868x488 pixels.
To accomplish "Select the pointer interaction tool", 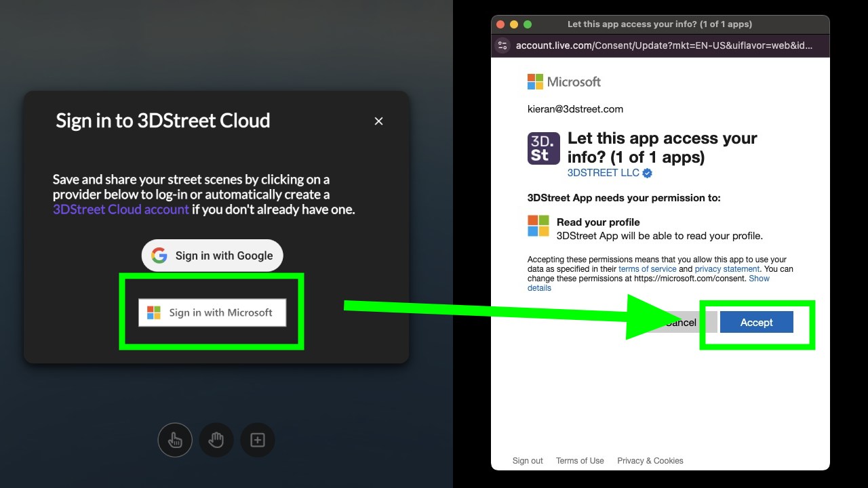I will (175, 439).
